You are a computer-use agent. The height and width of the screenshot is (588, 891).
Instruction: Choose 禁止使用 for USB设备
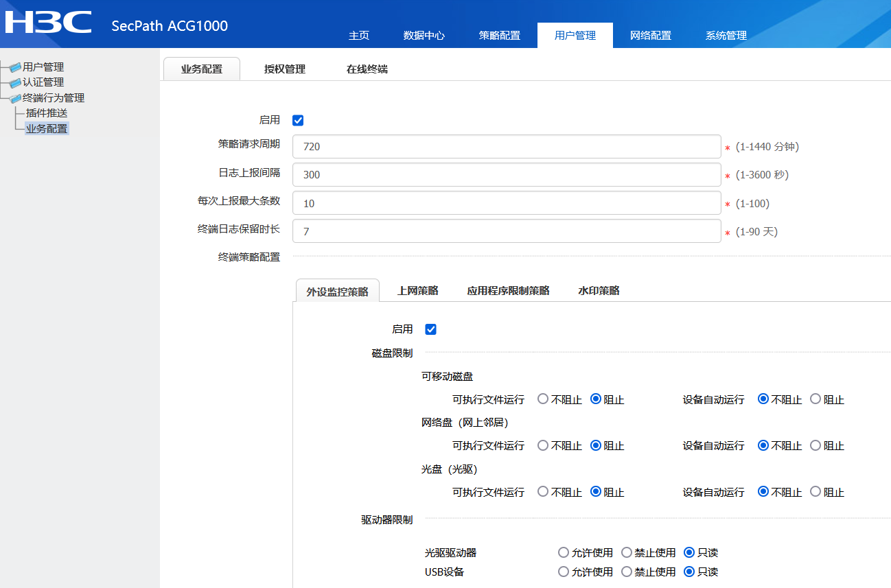[x=627, y=572]
